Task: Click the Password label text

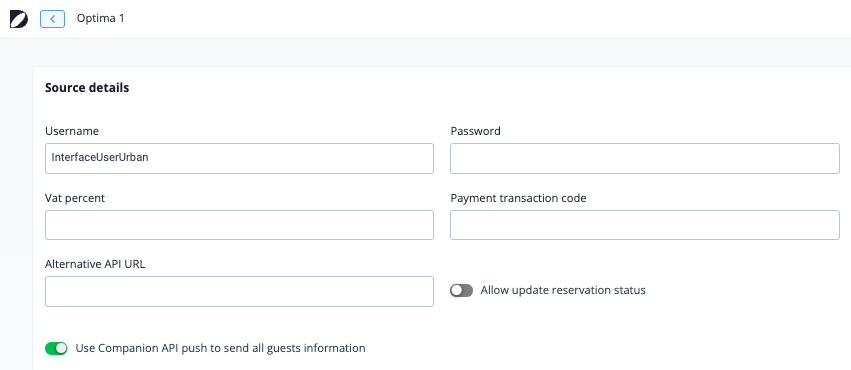Action: tap(475, 131)
